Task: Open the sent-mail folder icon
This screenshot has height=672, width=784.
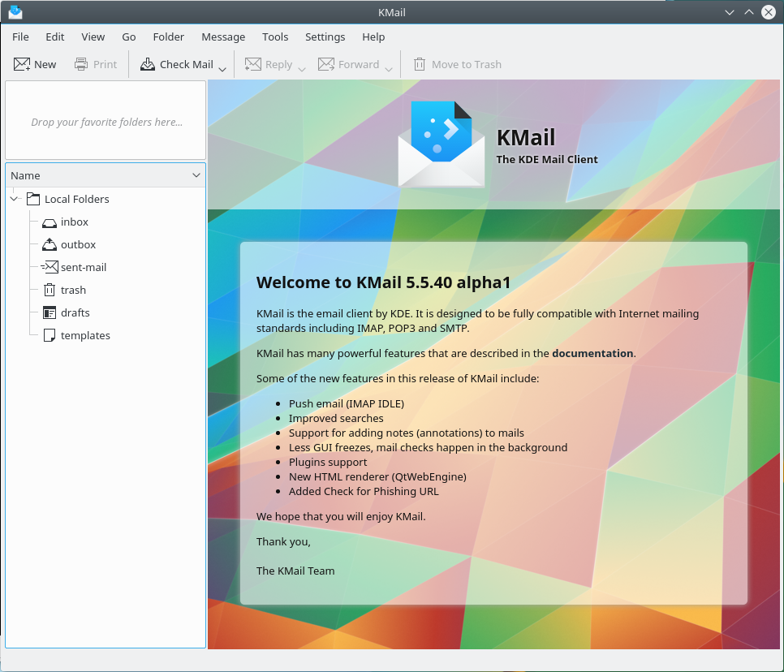Action: [50, 267]
